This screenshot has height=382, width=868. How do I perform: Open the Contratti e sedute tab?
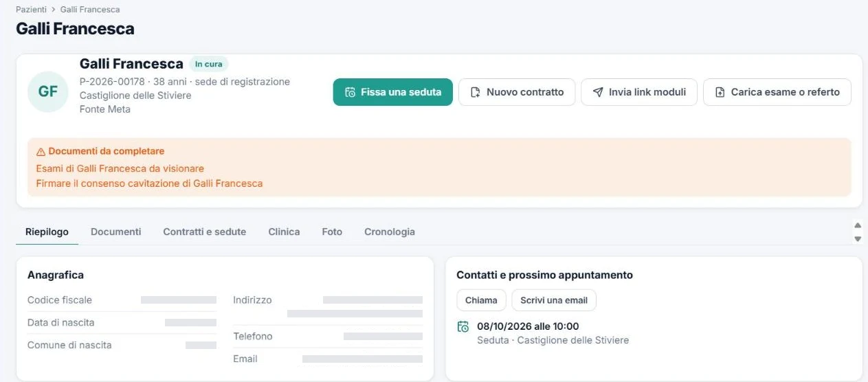coord(205,232)
